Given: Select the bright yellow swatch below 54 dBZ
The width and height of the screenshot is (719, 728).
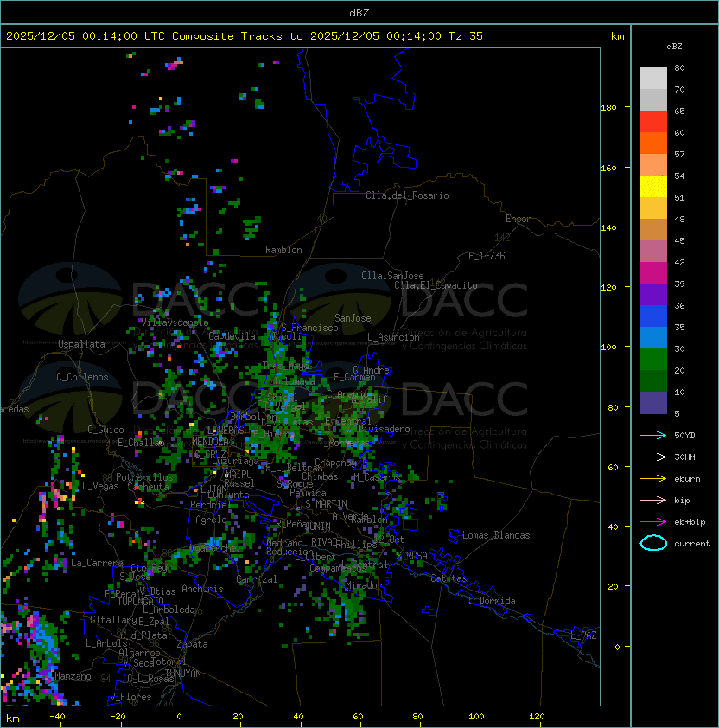Looking at the screenshot, I should tap(653, 187).
